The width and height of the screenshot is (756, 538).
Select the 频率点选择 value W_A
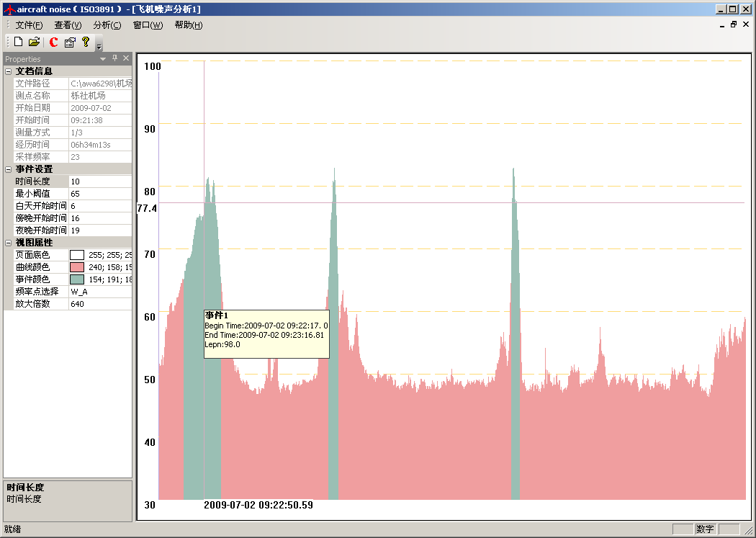pos(100,292)
